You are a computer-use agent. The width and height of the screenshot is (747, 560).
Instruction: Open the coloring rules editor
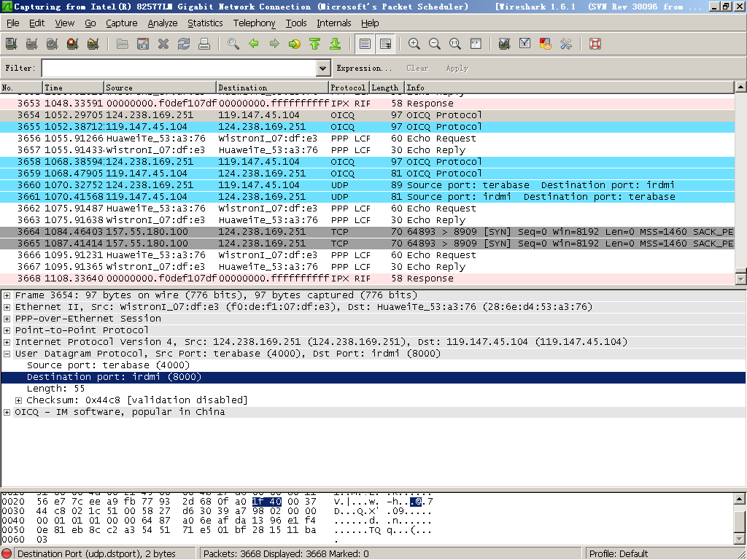click(x=546, y=44)
